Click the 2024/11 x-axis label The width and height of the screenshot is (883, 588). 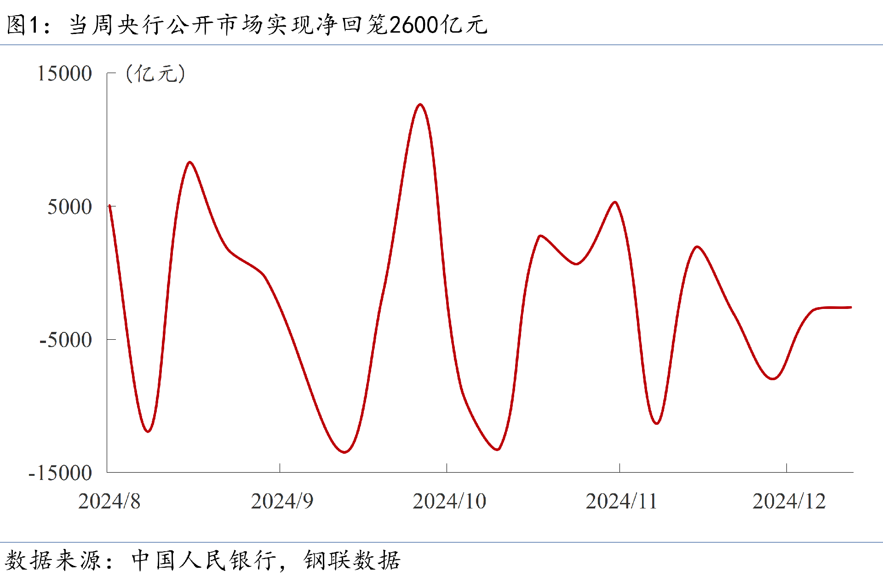click(621, 501)
